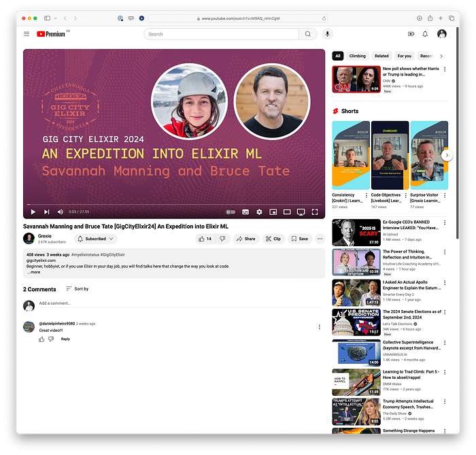Show more Shorts with the next arrow
476x455 pixels.
[447, 156]
